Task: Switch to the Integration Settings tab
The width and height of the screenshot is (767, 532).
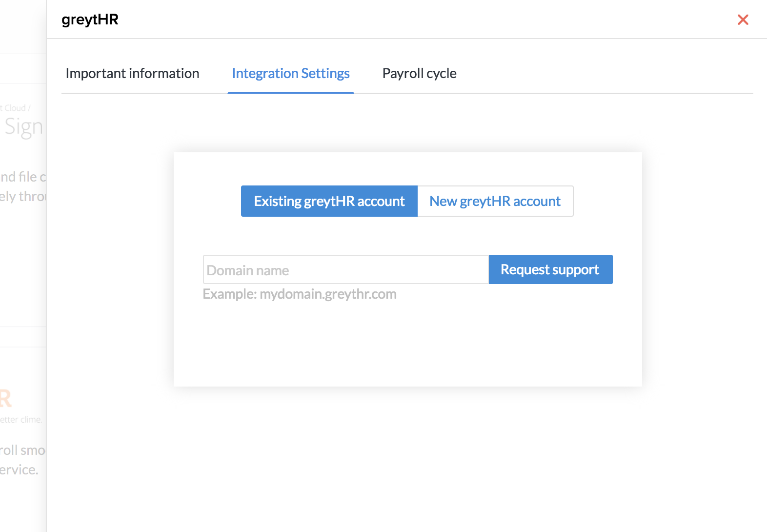Action: [291, 73]
